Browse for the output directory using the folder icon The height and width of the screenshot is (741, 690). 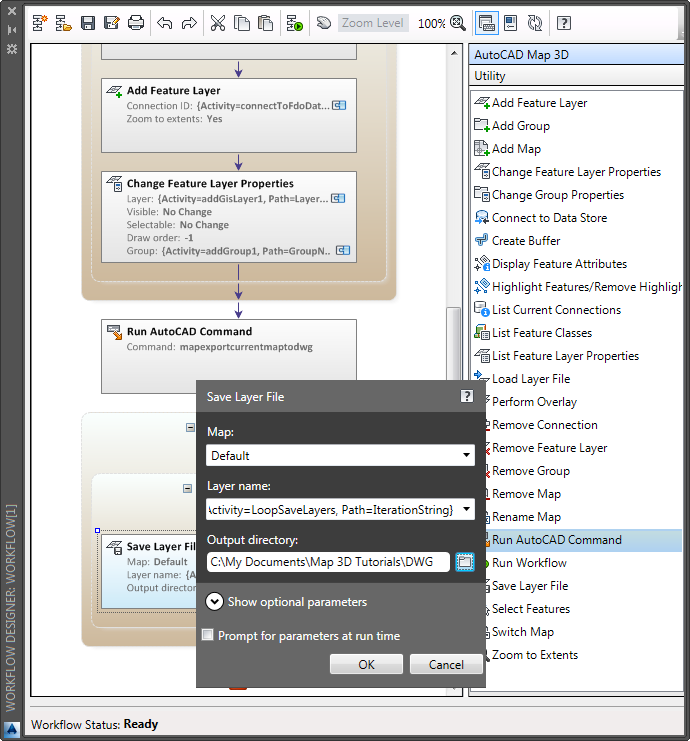click(465, 562)
